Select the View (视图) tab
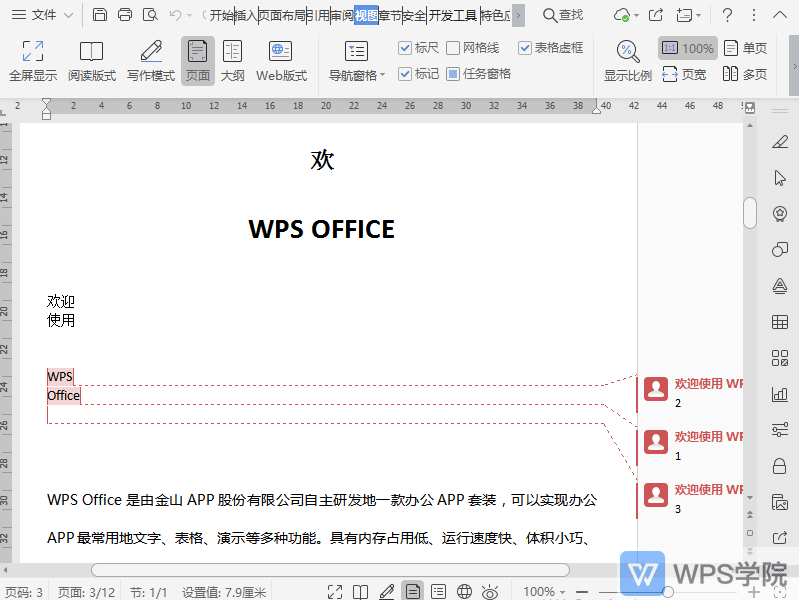The height and width of the screenshot is (600, 799). pyautogui.click(x=366, y=15)
